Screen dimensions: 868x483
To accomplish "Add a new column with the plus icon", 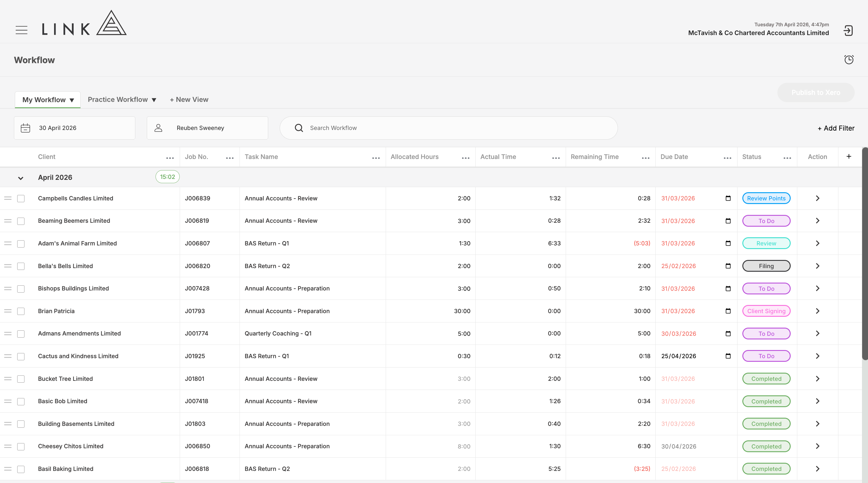I will (x=849, y=157).
